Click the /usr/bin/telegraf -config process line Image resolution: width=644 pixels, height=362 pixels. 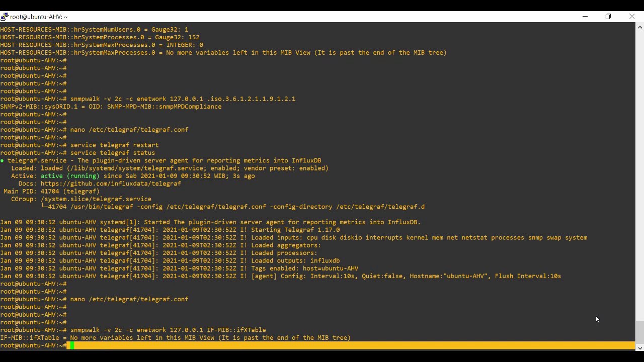tap(233, 207)
